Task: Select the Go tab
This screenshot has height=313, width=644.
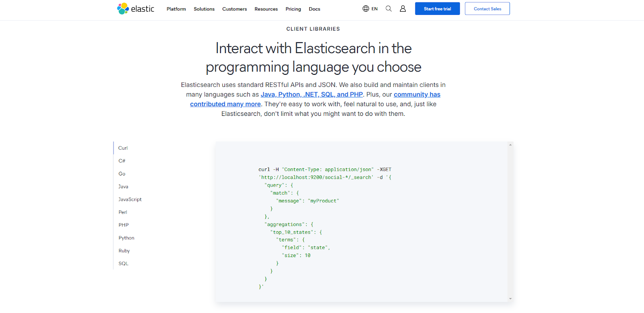Action: [122, 174]
